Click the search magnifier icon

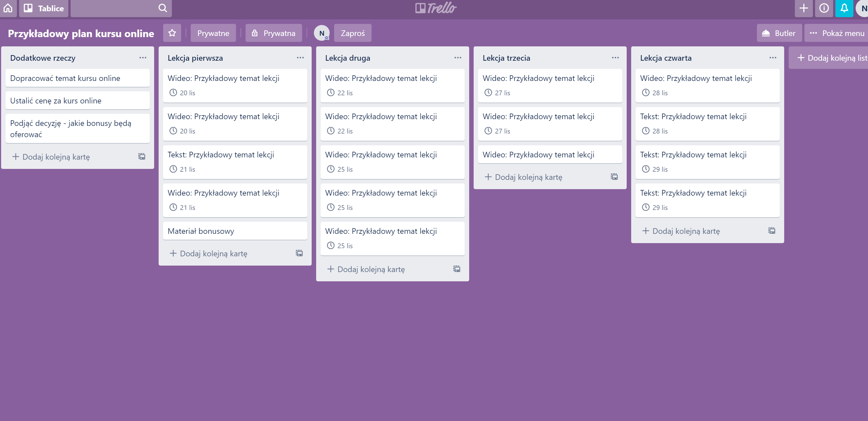coord(162,8)
